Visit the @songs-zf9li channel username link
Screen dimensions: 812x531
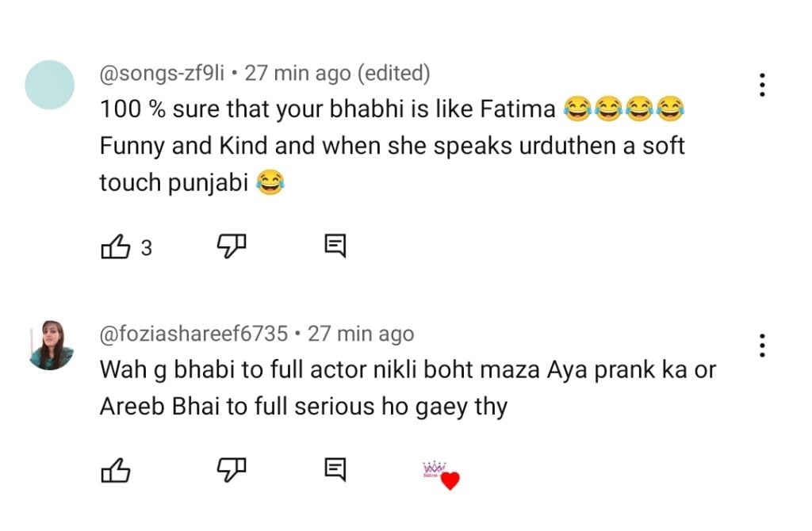(x=162, y=74)
